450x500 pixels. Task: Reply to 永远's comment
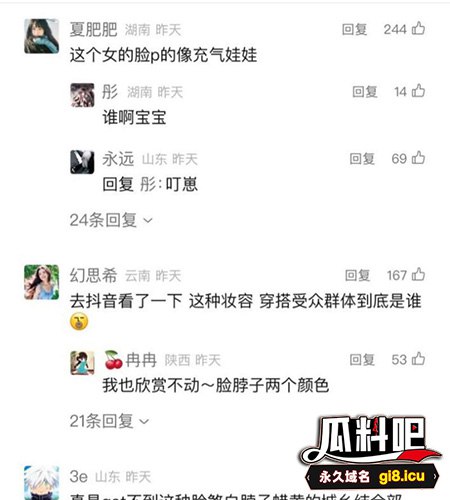[x=362, y=159]
